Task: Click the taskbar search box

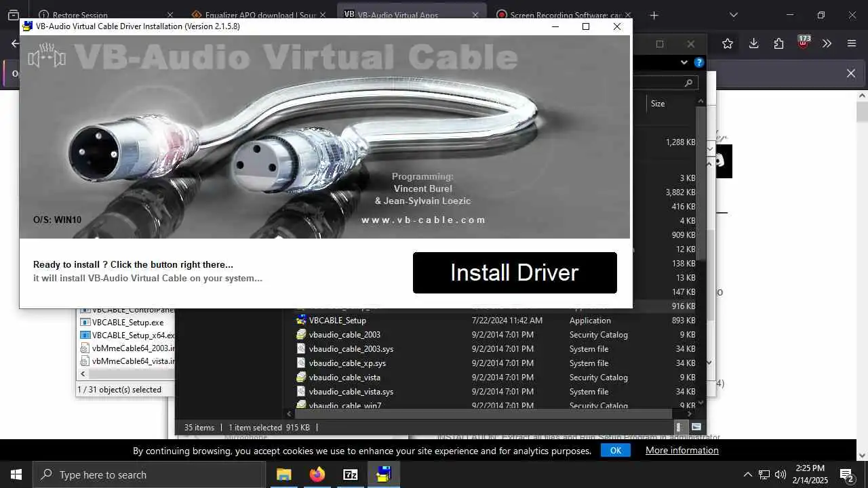Action: coord(149,474)
